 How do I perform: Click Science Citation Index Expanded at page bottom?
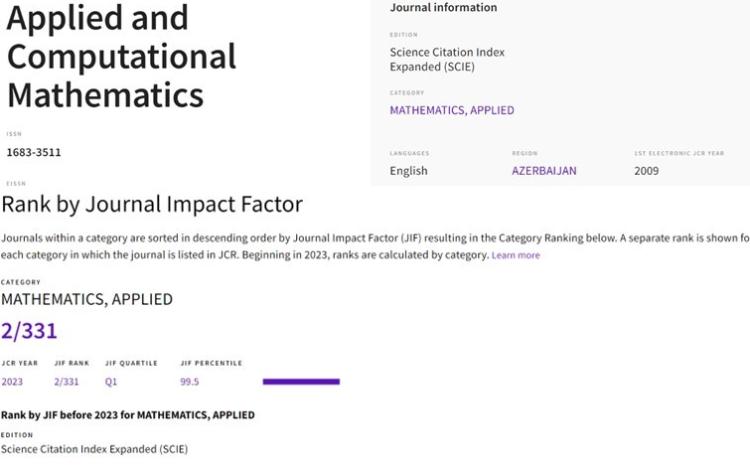[x=94, y=450]
